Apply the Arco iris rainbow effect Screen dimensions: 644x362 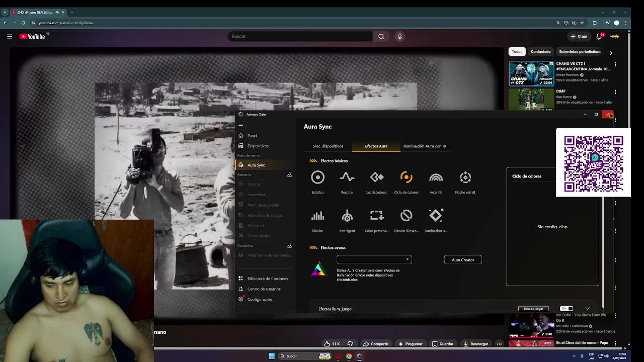click(x=436, y=182)
